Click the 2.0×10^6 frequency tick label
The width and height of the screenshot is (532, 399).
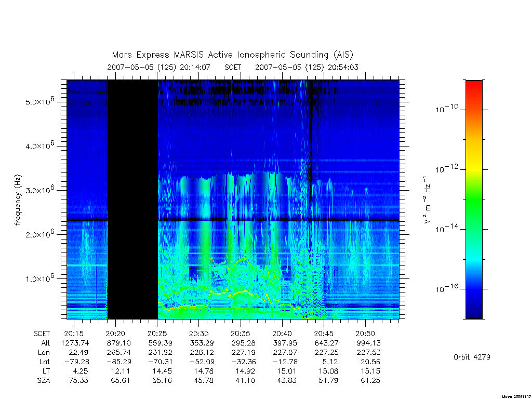(x=39, y=233)
